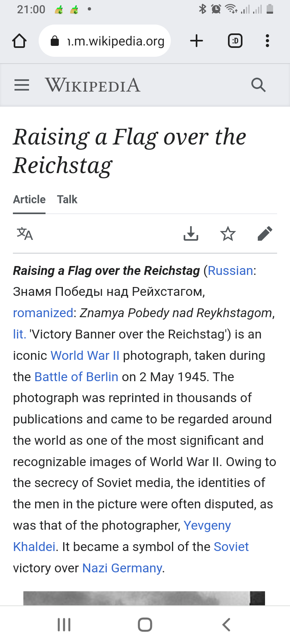Star the article to watchlist

[228, 233]
